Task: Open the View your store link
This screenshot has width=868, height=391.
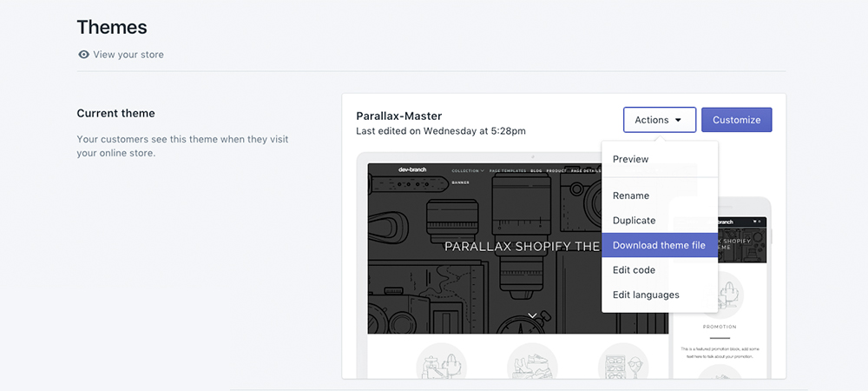Action: click(128, 55)
